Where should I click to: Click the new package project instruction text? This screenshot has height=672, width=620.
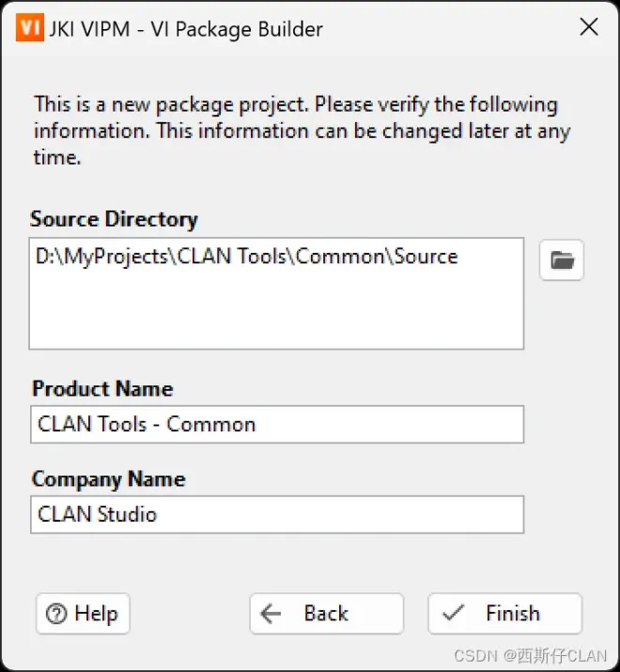[302, 131]
